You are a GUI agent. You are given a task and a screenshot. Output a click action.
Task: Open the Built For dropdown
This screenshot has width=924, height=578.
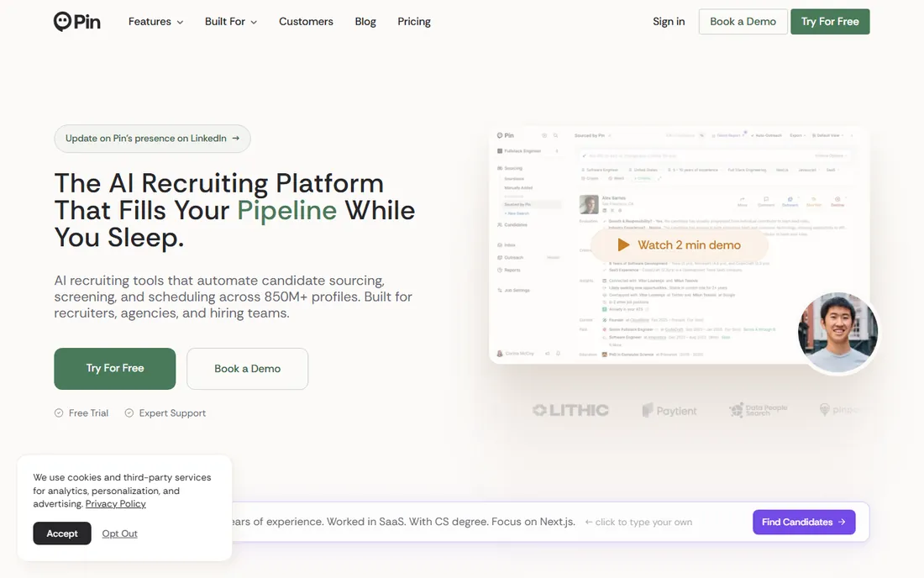[231, 22]
